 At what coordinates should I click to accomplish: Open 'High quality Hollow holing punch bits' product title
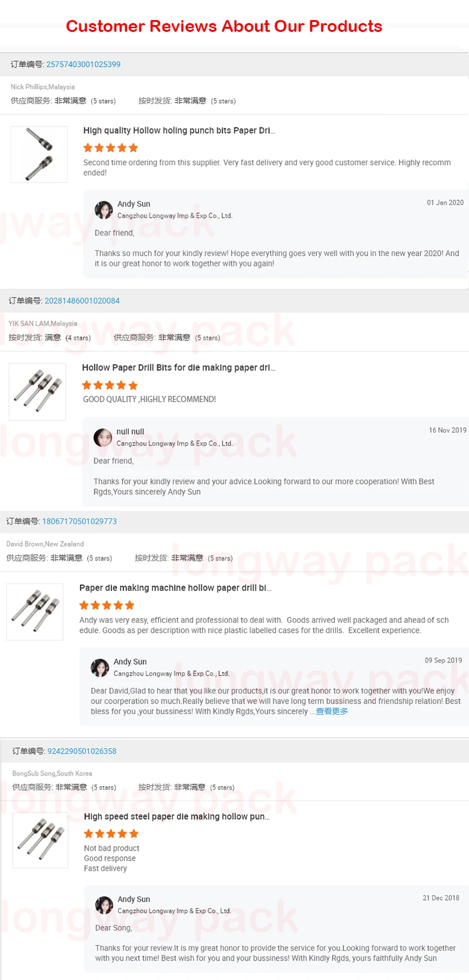pos(179,131)
